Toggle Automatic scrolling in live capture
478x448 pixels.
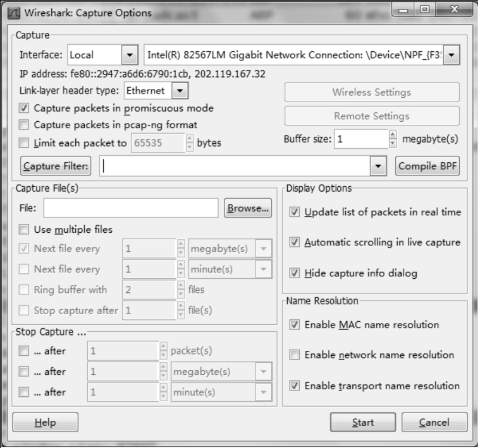(295, 242)
